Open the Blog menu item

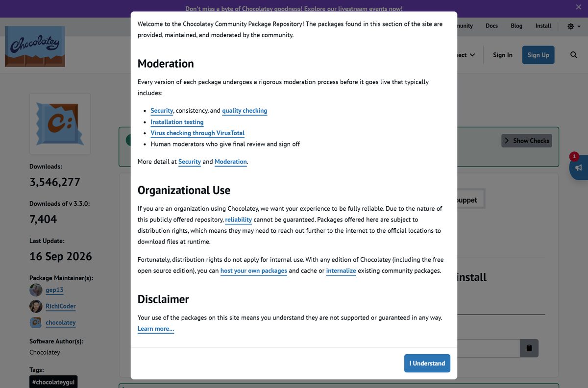[x=516, y=26]
